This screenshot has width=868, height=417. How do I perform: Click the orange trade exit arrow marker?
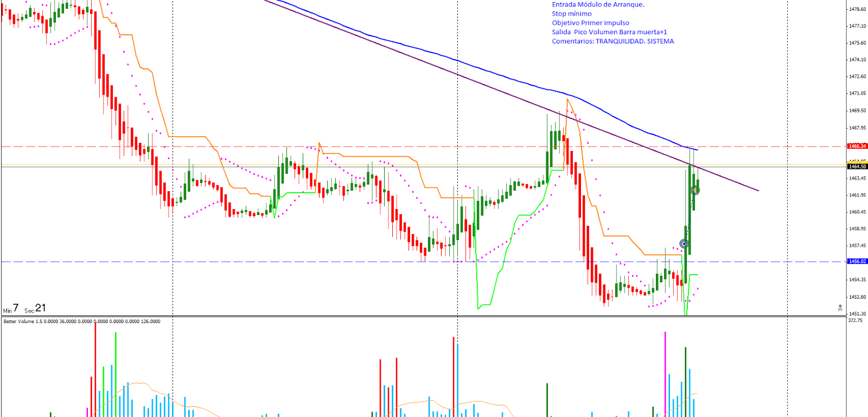(695, 190)
